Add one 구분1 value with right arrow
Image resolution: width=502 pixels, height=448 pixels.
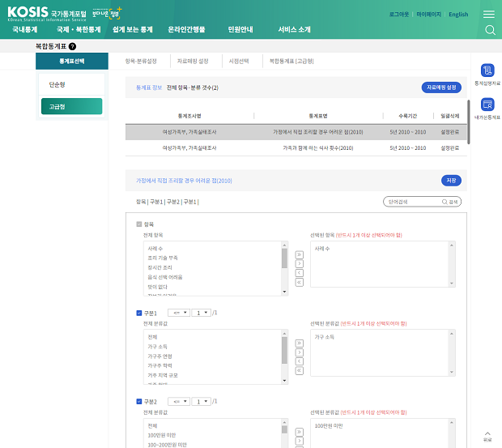click(x=299, y=352)
